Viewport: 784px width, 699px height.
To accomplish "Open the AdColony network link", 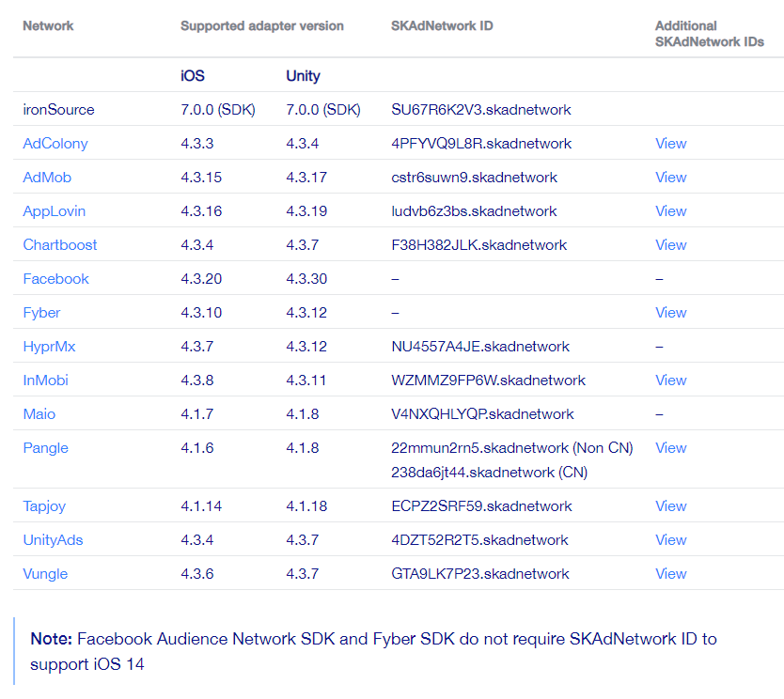I will (55, 144).
